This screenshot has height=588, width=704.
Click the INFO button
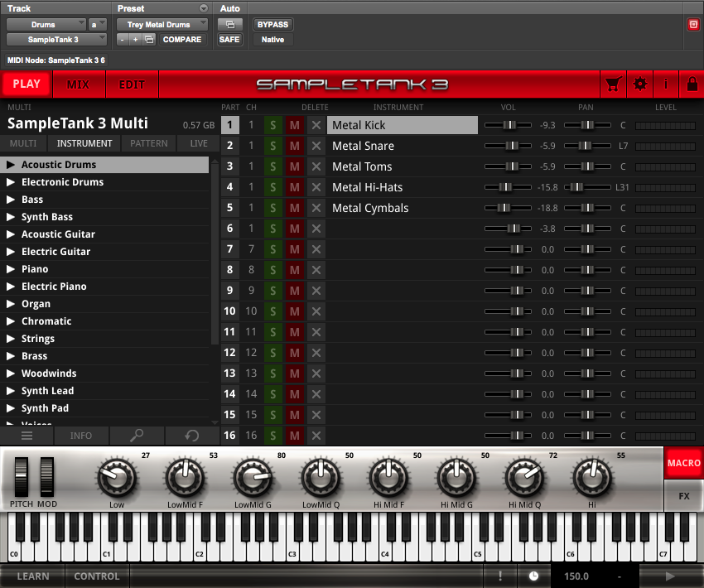click(81, 436)
